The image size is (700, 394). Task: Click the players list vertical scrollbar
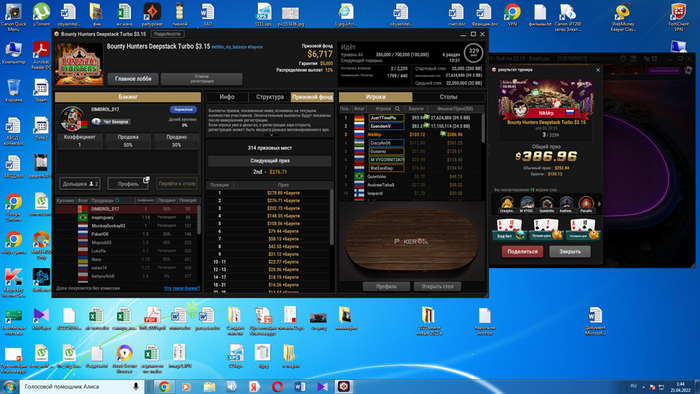pyautogui.click(x=483, y=129)
